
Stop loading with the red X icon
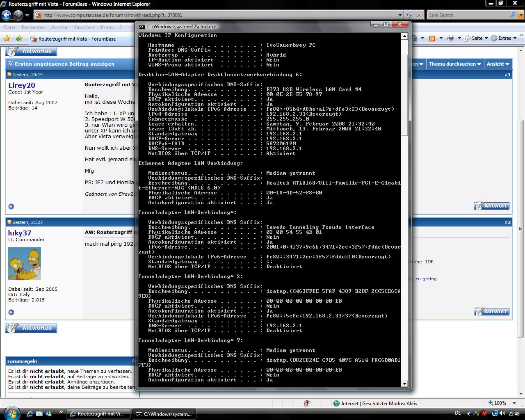[x=419, y=15]
